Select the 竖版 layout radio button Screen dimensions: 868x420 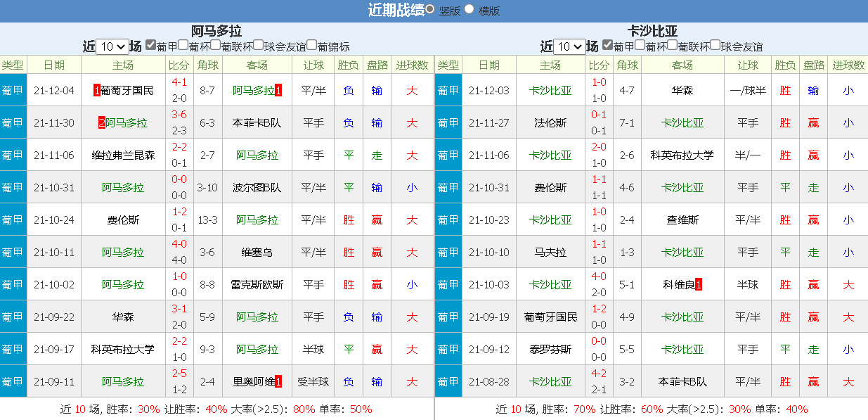tap(430, 9)
